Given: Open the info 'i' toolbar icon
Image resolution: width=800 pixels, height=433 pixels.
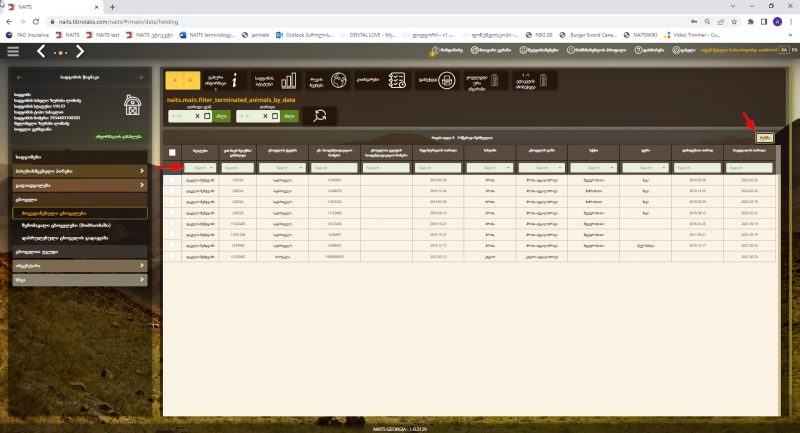Looking at the screenshot, I should pyautogui.click(x=234, y=80).
